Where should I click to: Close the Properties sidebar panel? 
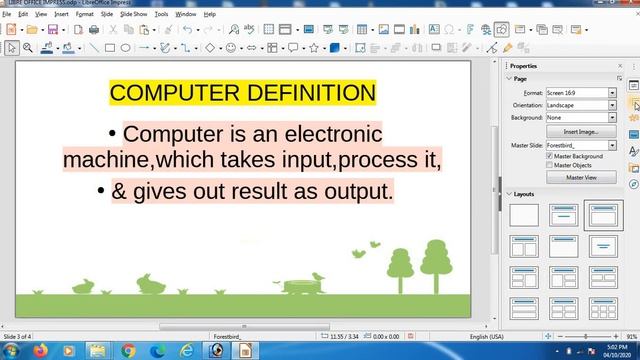click(x=620, y=66)
